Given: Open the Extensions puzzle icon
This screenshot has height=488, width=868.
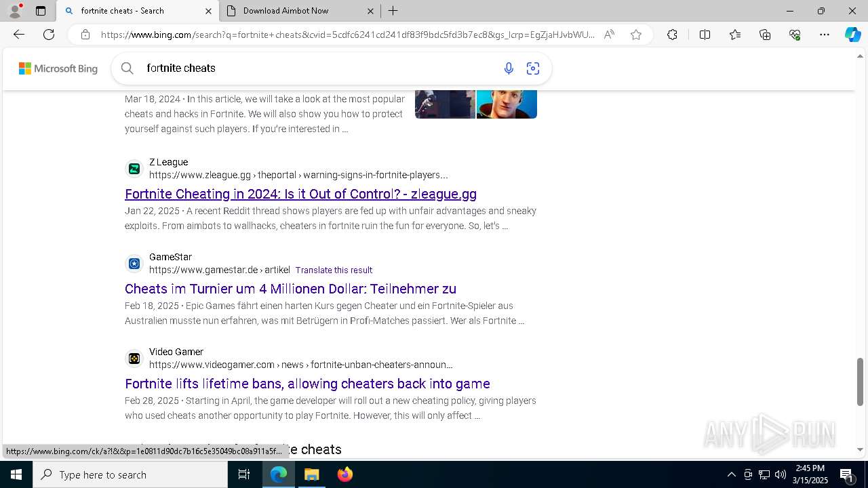Looking at the screenshot, I should coord(672,35).
